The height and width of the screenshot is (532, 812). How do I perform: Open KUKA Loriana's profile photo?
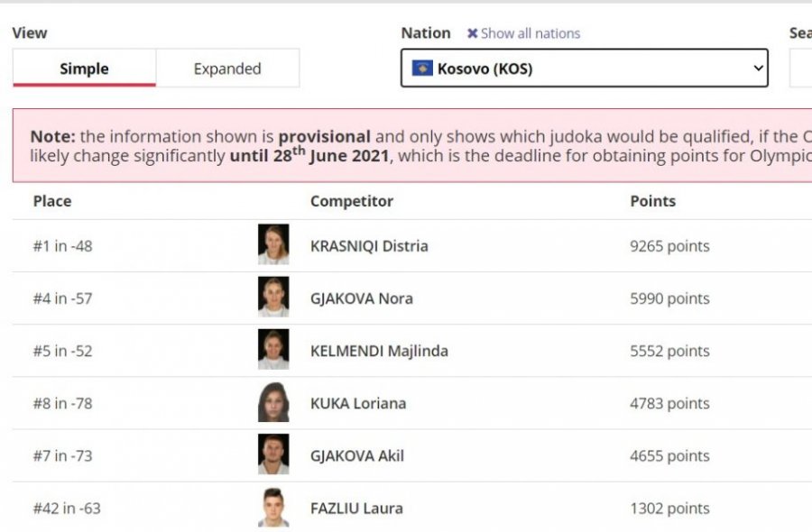point(273,402)
